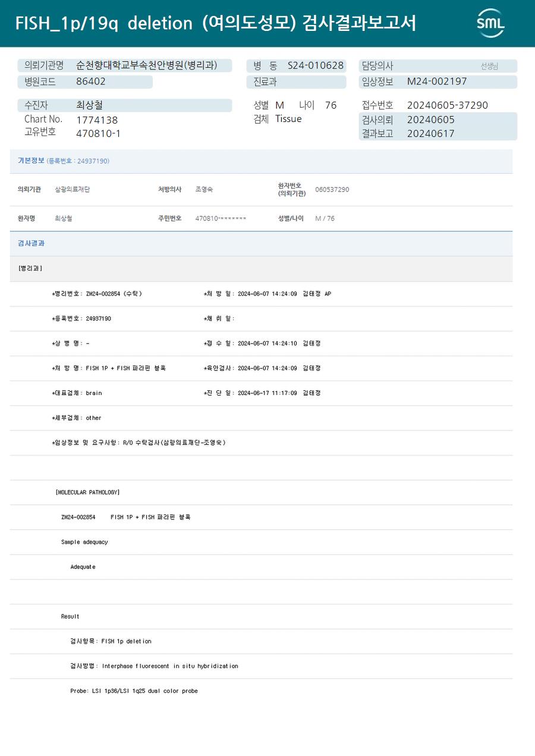The image size is (535, 756).
Task: Click *처방명 FISH 1P + FISH 파라핀 블록
Action: 109,368
